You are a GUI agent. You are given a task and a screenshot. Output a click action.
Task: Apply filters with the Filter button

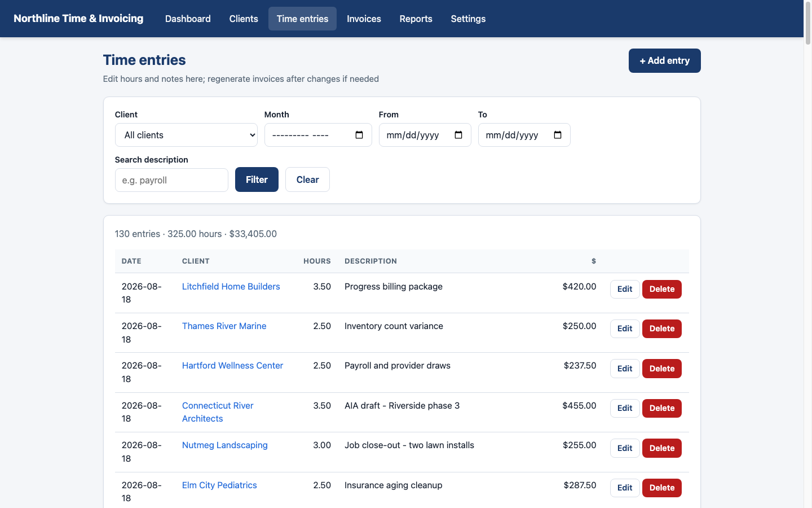[257, 179]
